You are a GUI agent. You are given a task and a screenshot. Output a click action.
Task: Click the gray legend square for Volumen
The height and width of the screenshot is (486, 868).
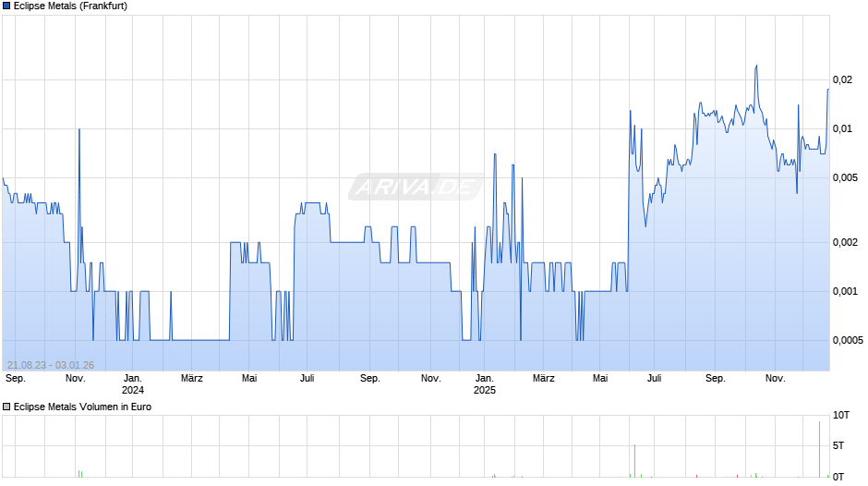click(6, 407)
